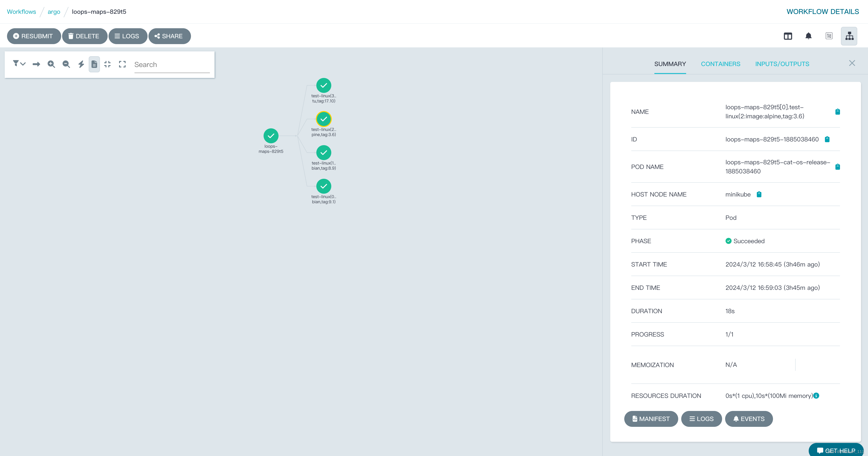Click the zoom in magnifier icon
Viewport: 868px width, 456px height.
51,64
